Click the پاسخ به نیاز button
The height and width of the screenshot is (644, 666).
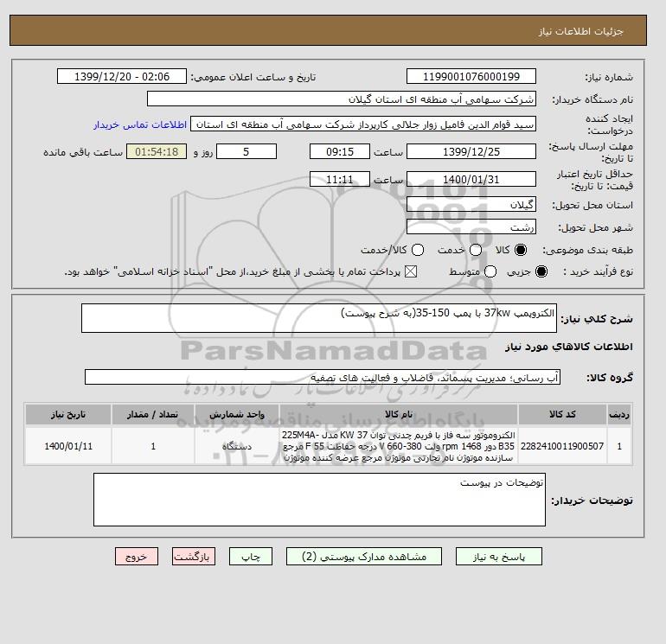point(499,557)
